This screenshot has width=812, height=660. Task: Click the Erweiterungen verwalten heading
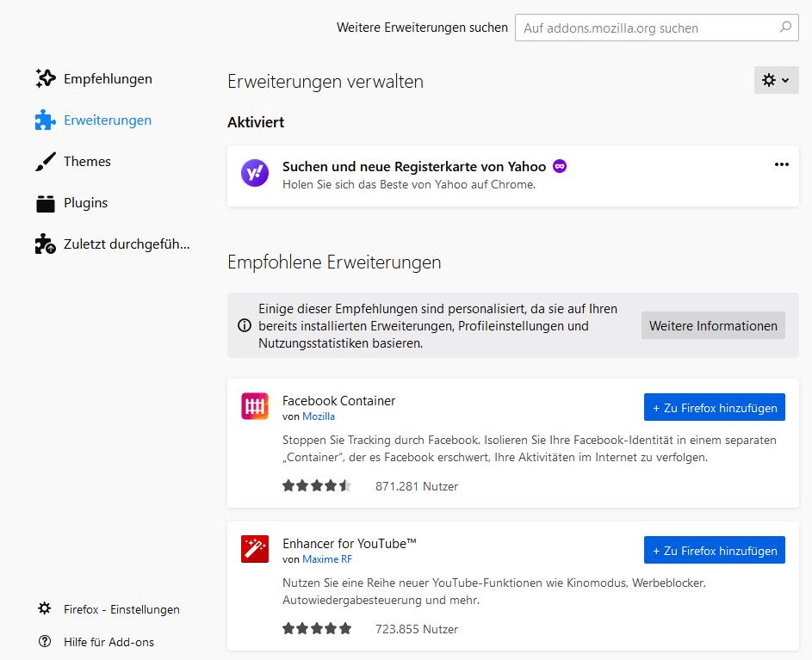point(325,81)
